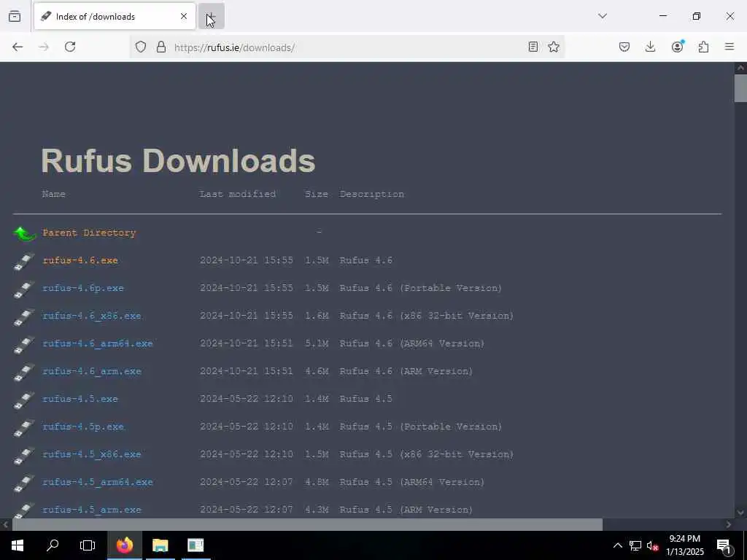The height and width of the screenshot is (560, 747).
Task: Click USB icon beside rufus-4.6_arm.exe
Action: pyautogui.click(x=24, y=372)
